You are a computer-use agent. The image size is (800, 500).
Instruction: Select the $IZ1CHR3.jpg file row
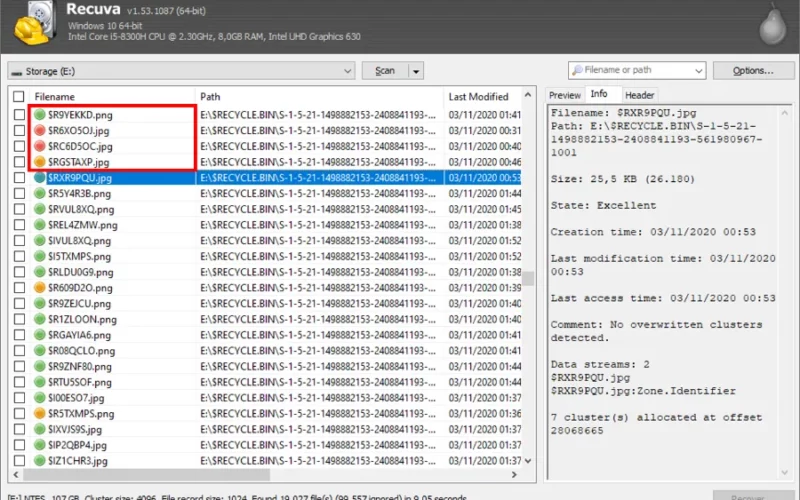[x=265, y=461]
